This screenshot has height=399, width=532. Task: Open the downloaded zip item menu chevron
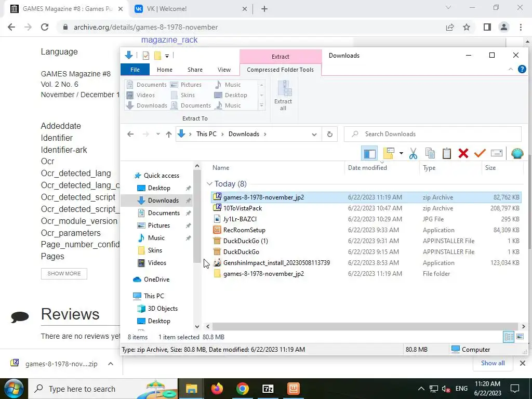point(111,364)
